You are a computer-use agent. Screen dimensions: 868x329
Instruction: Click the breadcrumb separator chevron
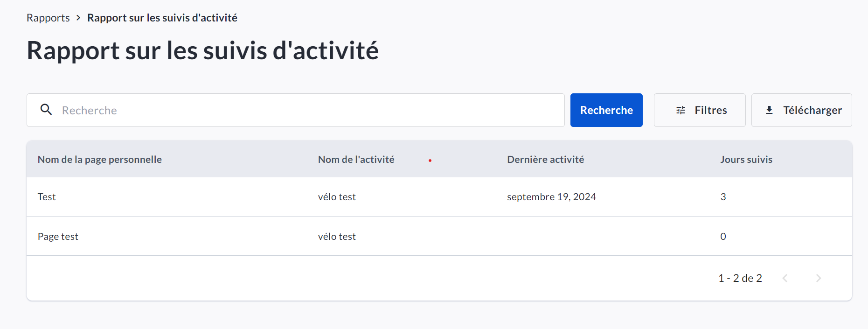coord(78,18)
